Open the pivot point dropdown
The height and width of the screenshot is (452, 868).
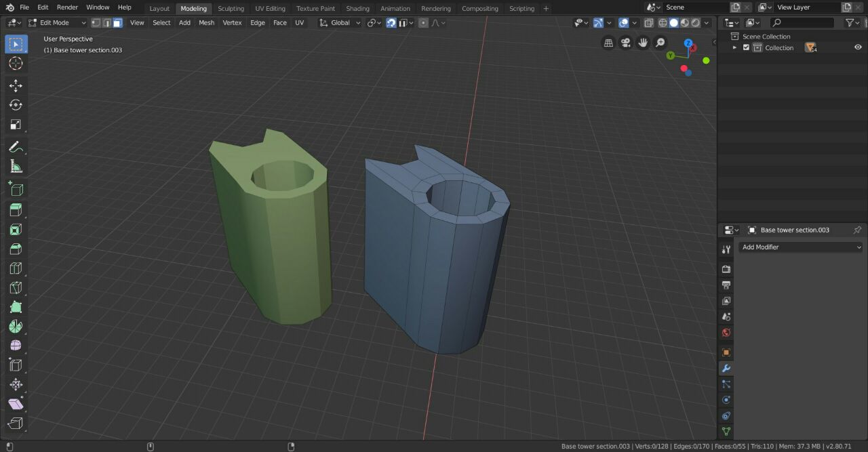click(374, 22)
